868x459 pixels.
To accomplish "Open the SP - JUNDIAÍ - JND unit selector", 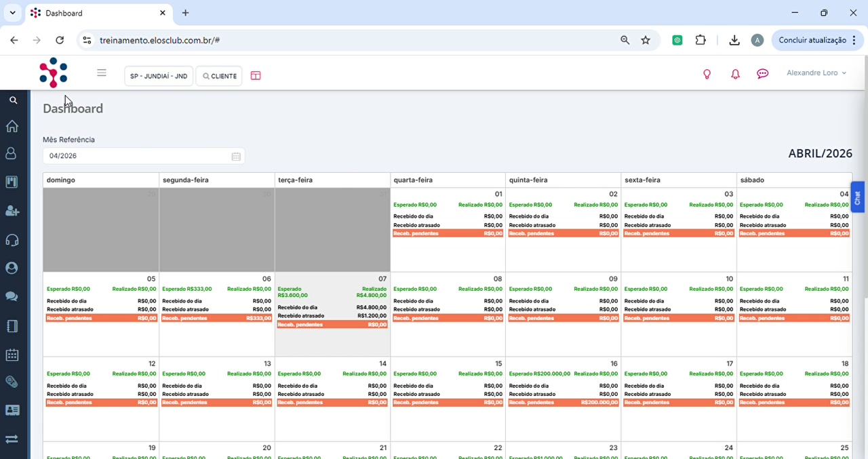I will [x=159, y=76].
